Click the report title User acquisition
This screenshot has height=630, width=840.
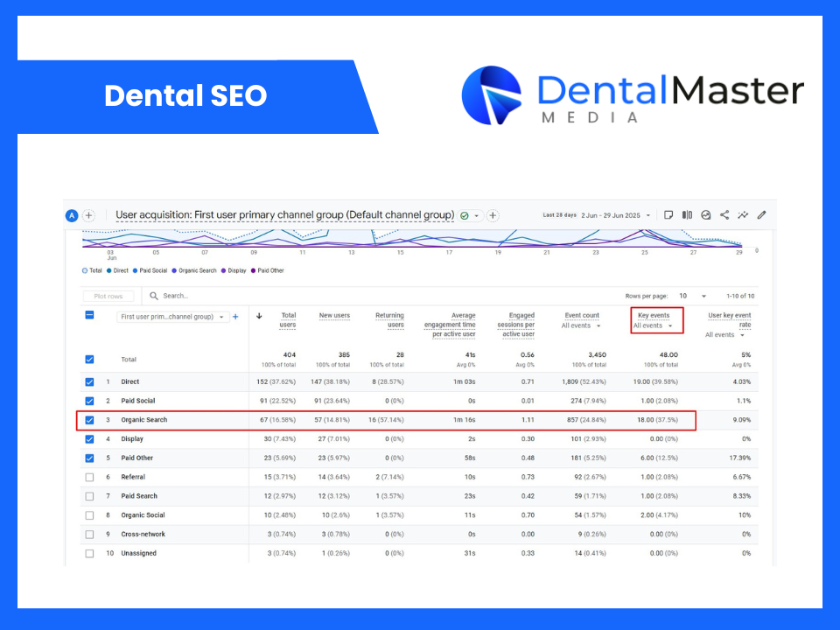click(285, 215)
